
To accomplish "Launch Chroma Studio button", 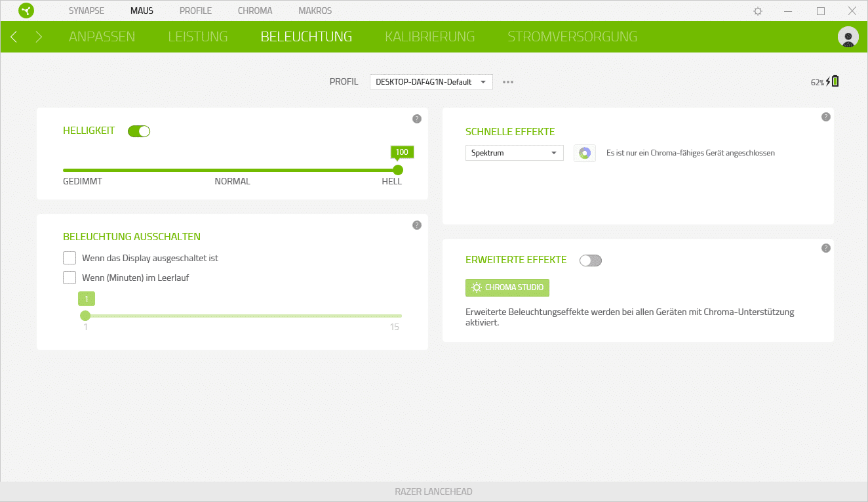I will pos(507,287).
